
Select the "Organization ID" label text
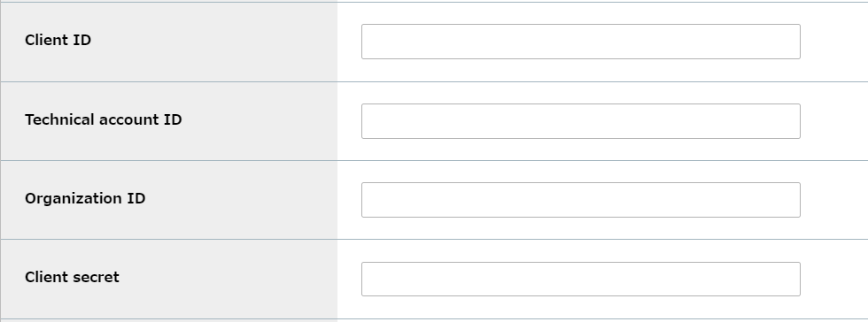click(x=85, y=199)
